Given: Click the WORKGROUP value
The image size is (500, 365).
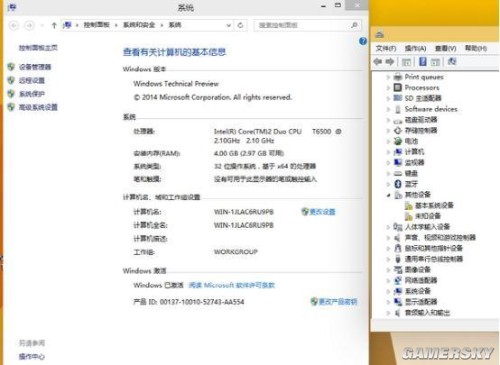Looking at the screenshot, I should [236, 252].
